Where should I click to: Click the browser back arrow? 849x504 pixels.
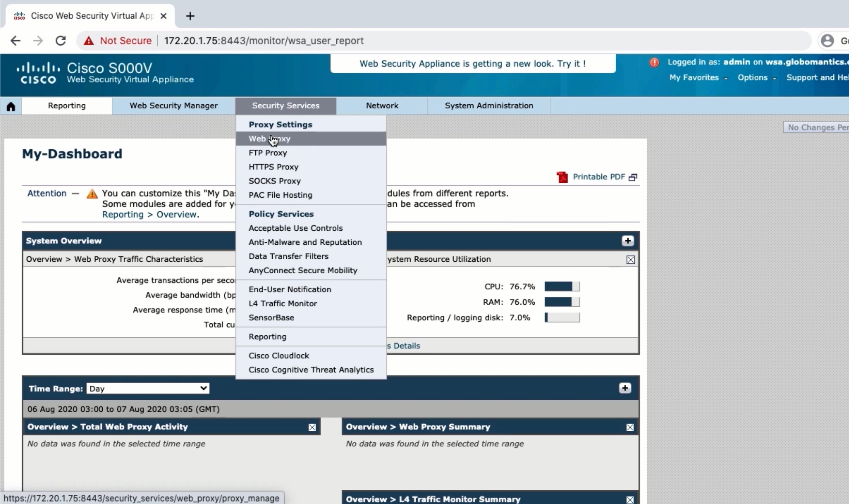click(x=15, y=41)
